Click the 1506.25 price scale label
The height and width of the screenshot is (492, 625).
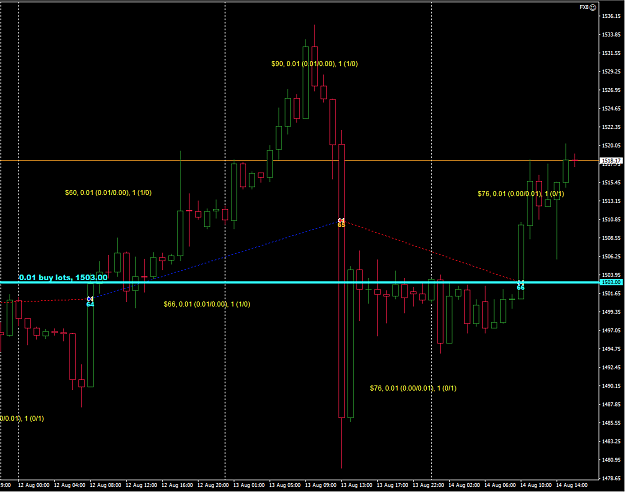click(x=611, y=256)
